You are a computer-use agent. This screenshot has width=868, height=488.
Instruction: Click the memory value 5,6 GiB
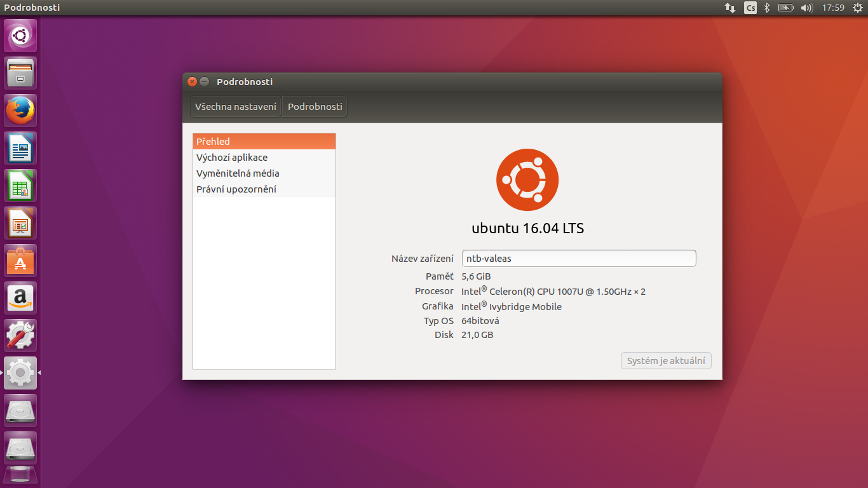tap(476, 276)
